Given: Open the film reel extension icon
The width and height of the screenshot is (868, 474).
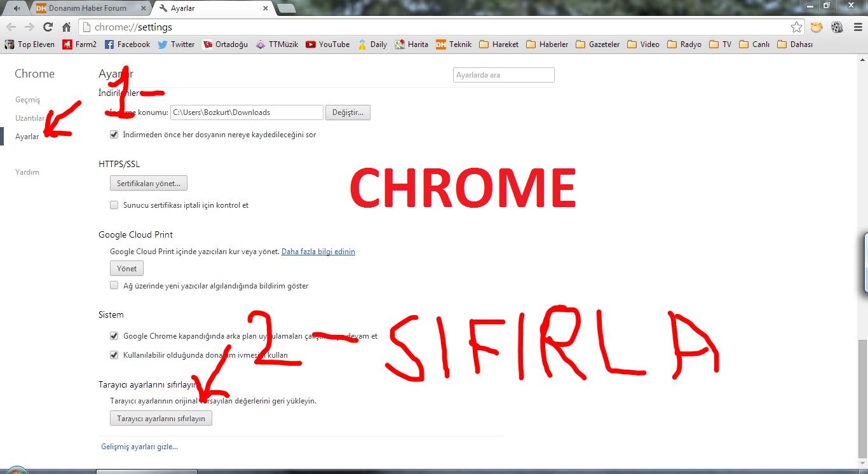Looking at the screenshot, I should click(x=837, y=27).
